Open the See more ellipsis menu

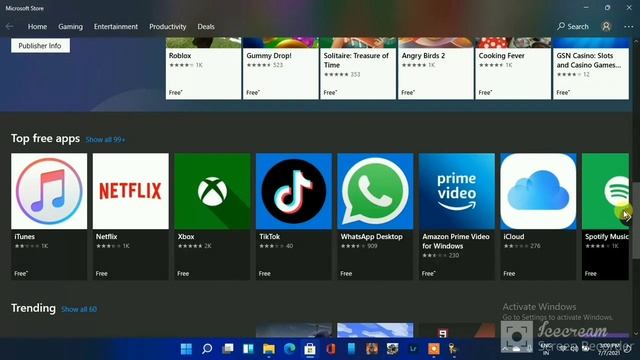point(629,27)
